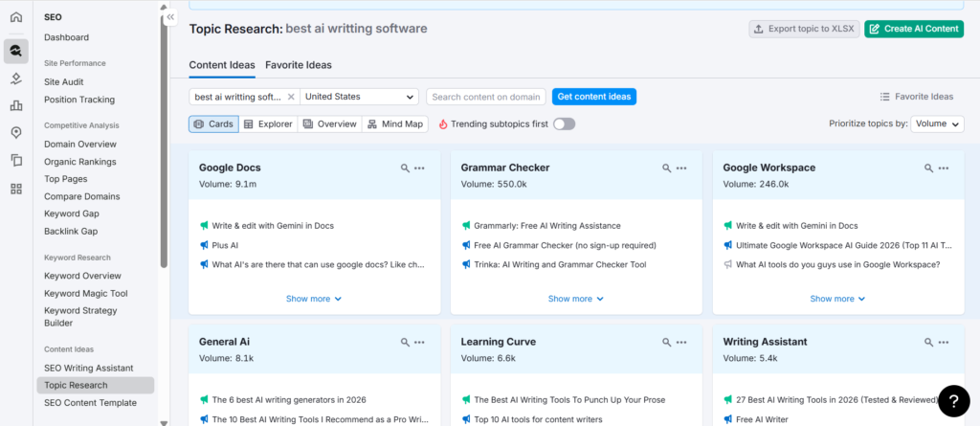
Task: Click the location pin icon in rail
Action: point(16,133)
